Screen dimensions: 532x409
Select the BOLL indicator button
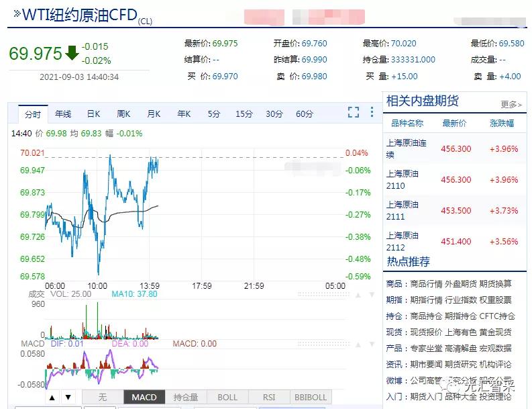pyautogui.click(x=227, y=397)
